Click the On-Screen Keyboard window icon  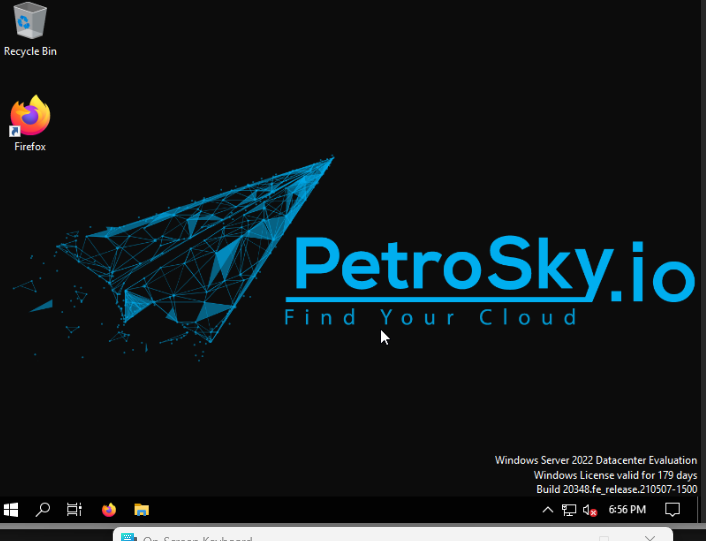point(128,538)
